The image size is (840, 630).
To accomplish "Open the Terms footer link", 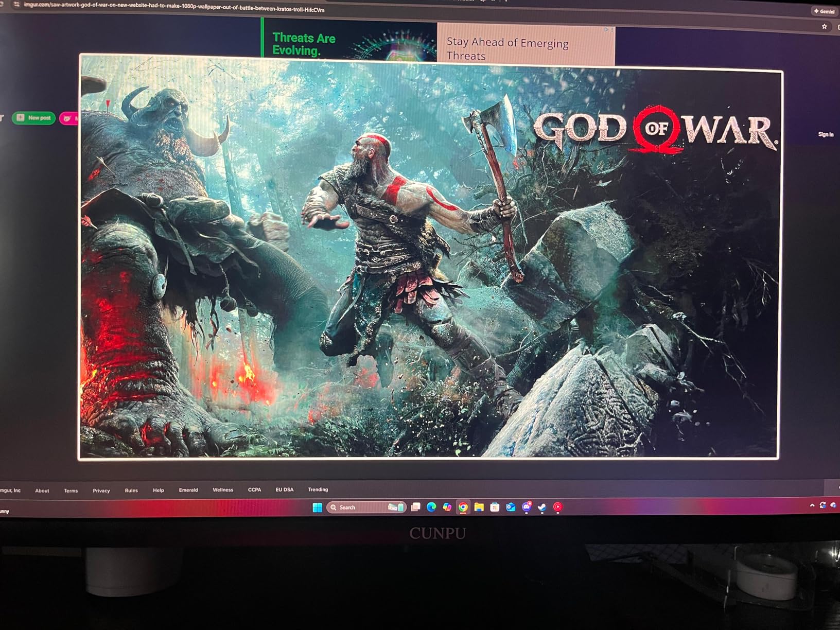I will click(x=71, y=491).
